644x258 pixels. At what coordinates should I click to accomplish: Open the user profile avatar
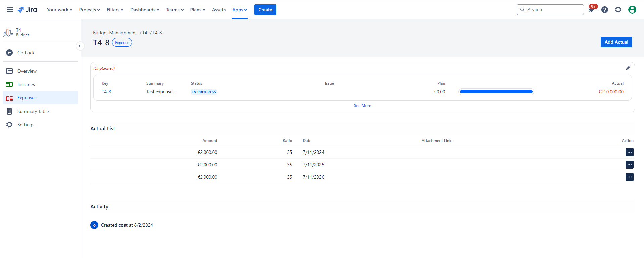click(632, 10)
